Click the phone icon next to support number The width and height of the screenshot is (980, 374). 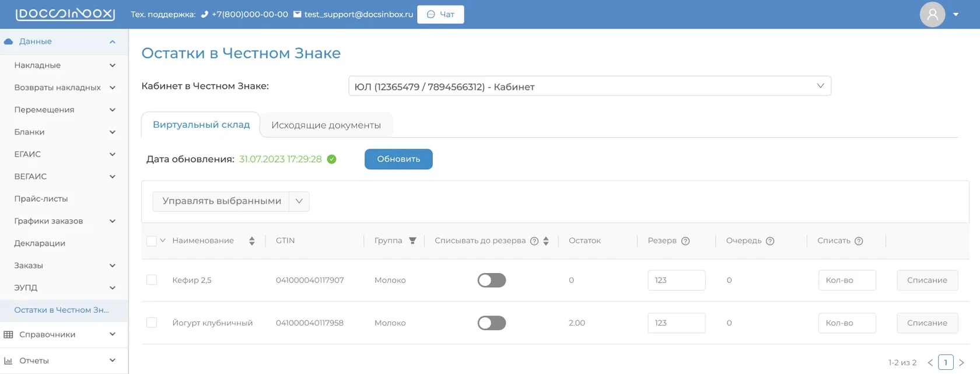204,14
